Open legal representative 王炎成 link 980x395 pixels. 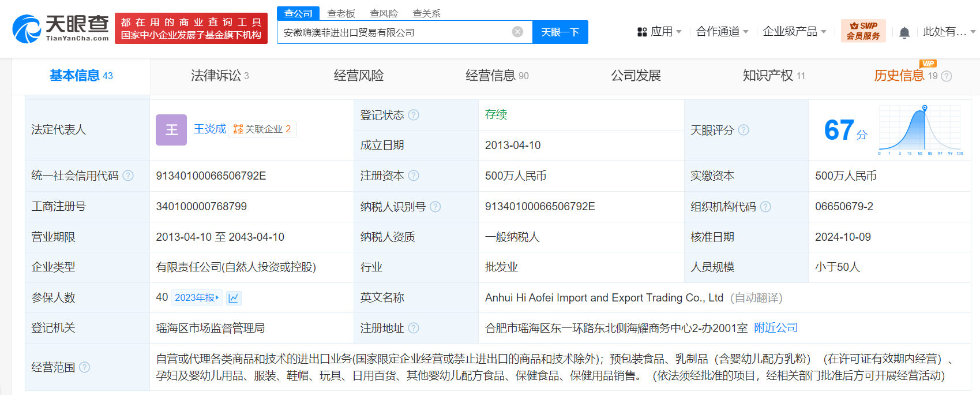pyautogui.click(x=210, y=129)
